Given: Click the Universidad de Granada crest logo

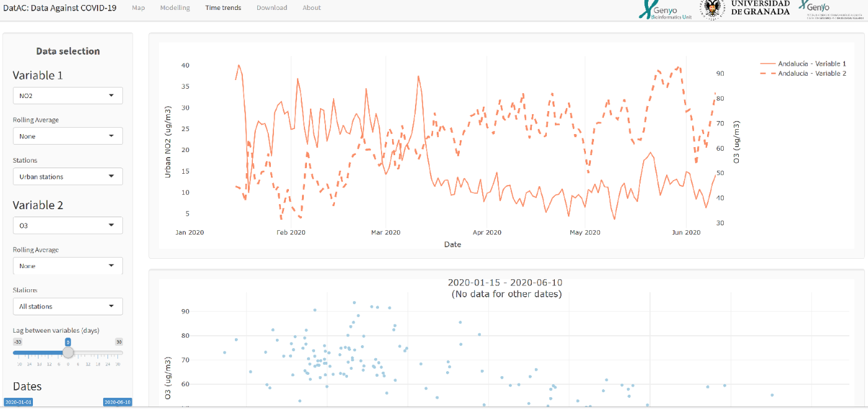Looking at the screenshot, I should click(x=712, y=9).
